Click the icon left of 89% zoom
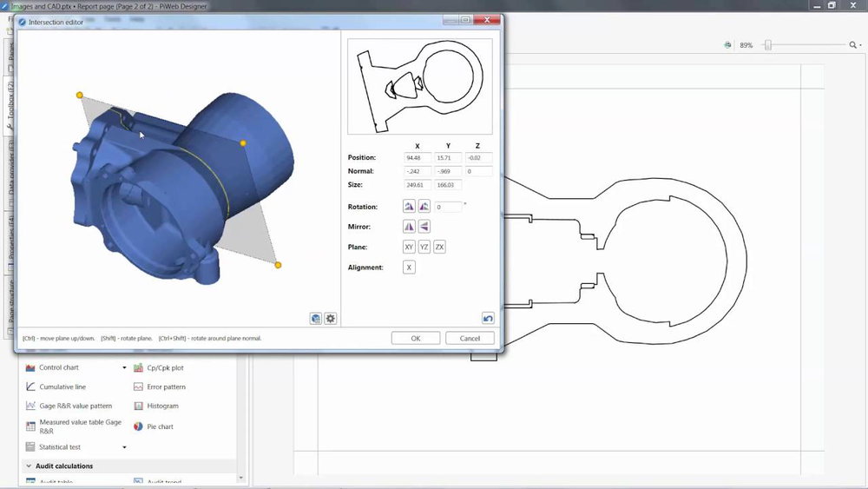The height and width of the screenshot is (489, 868). pos(727,45)
